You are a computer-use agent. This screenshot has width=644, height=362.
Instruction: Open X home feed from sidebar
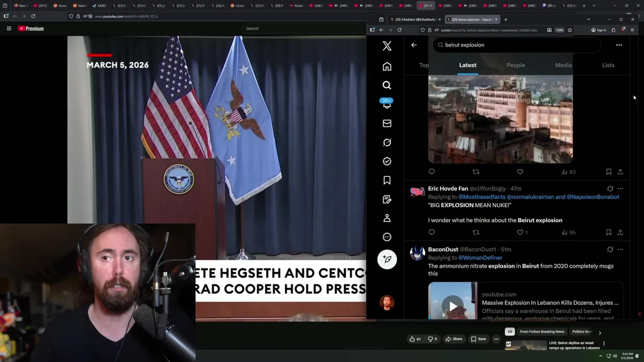387,67
